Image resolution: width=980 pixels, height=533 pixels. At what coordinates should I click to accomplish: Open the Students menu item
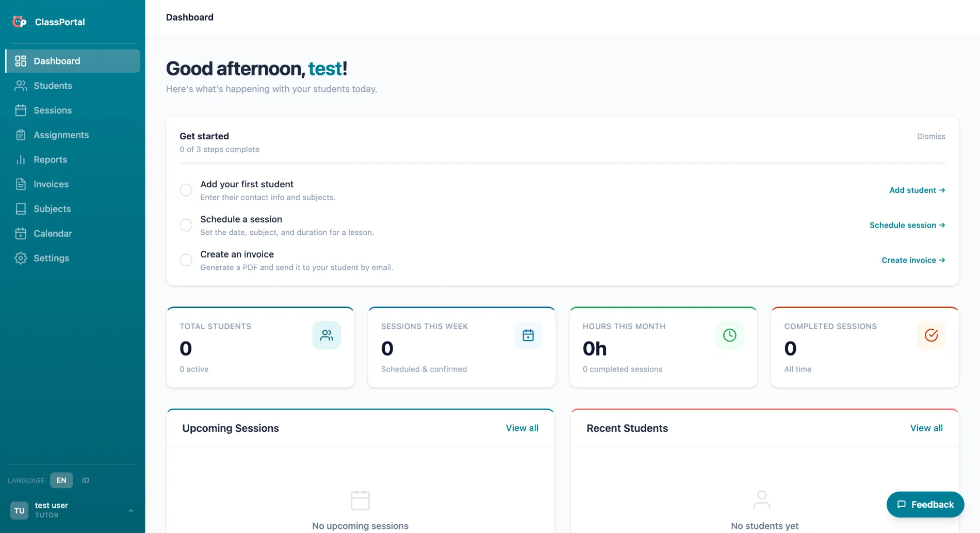point(73,86)
